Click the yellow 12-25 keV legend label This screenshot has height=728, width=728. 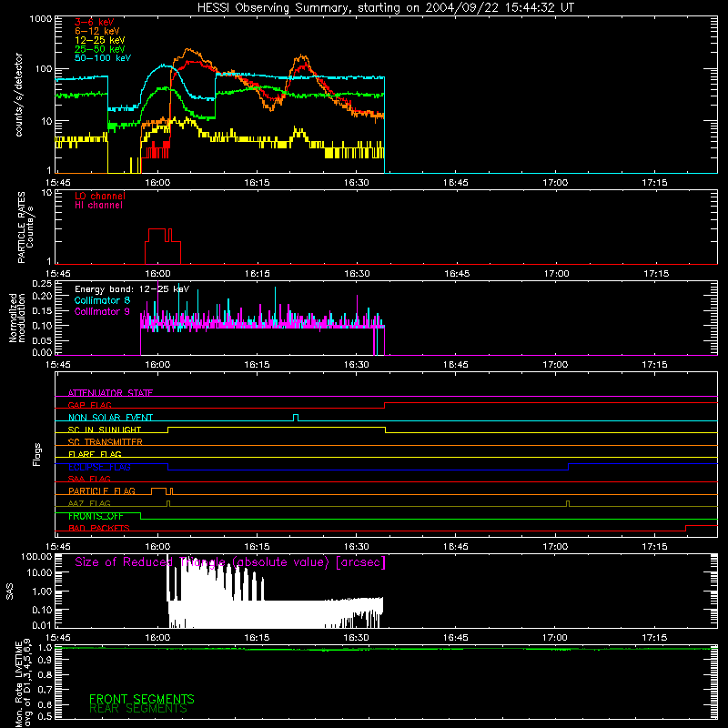tap(100, 40)
